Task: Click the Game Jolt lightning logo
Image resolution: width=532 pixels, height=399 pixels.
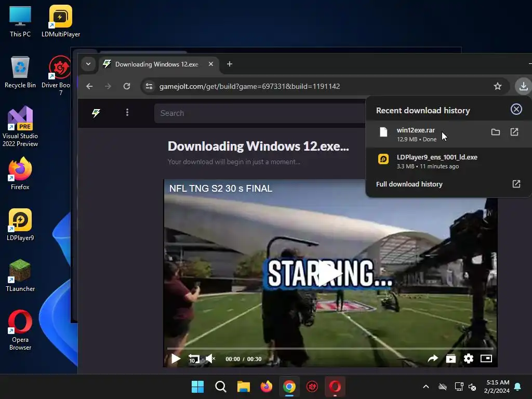Action: pyautogui.click(x=96, y=113)
